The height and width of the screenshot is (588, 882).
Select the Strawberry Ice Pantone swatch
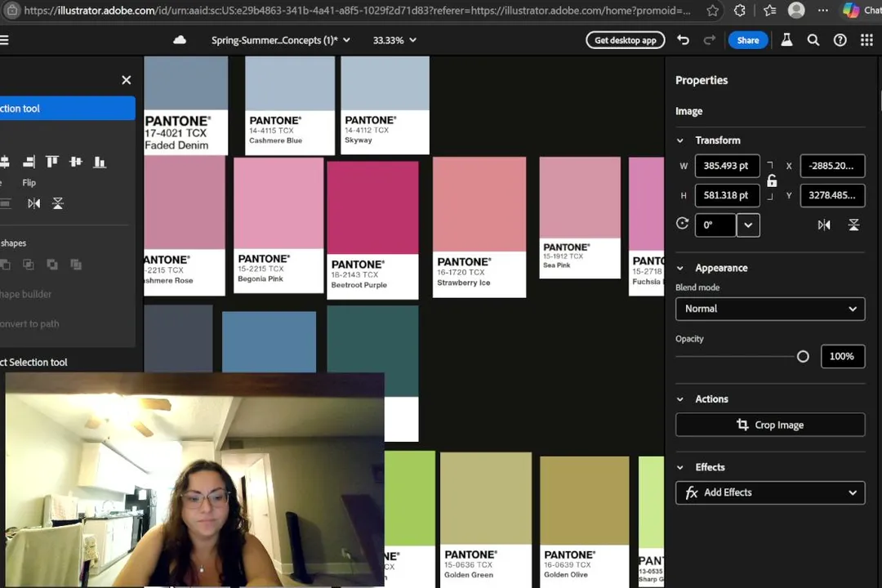tap(479, 227)
